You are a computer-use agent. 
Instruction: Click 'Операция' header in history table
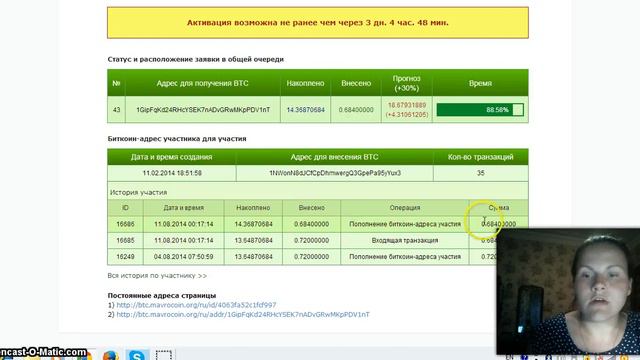click(x=404, y=208)
